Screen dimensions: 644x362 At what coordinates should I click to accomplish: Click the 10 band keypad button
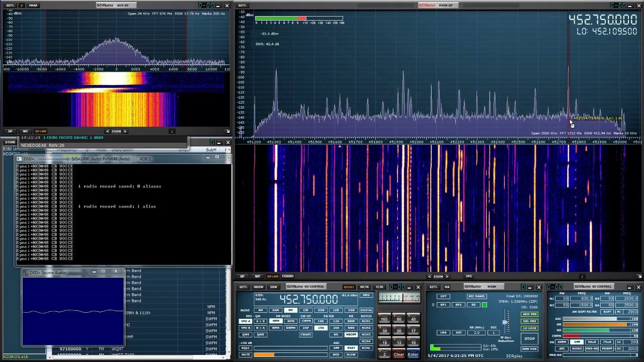click(414, 341)
